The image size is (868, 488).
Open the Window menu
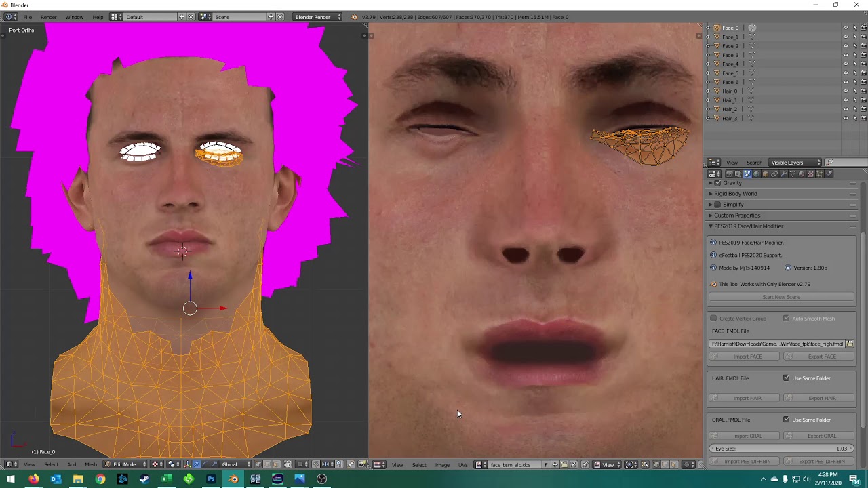74,17
